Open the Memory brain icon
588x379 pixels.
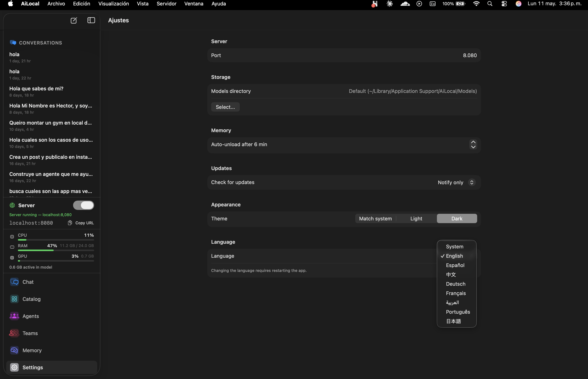click(x=14, y=350)
